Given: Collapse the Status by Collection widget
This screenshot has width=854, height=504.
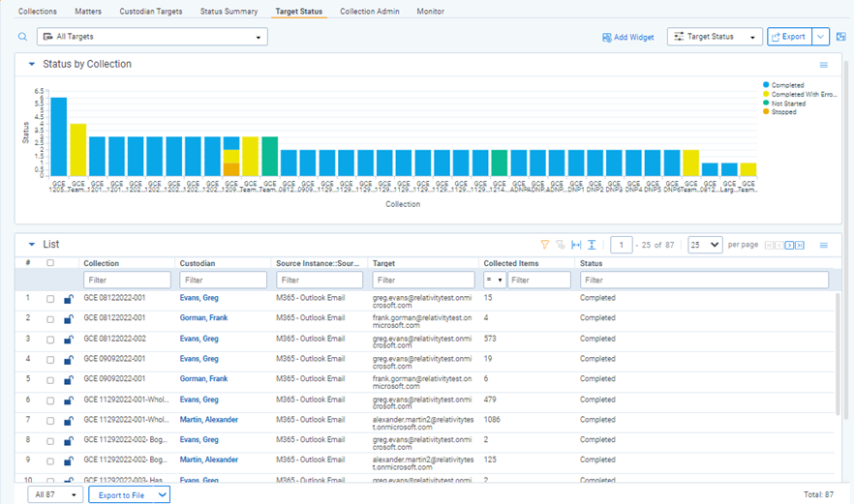Looking at the screenshot, I should (32, 64).
